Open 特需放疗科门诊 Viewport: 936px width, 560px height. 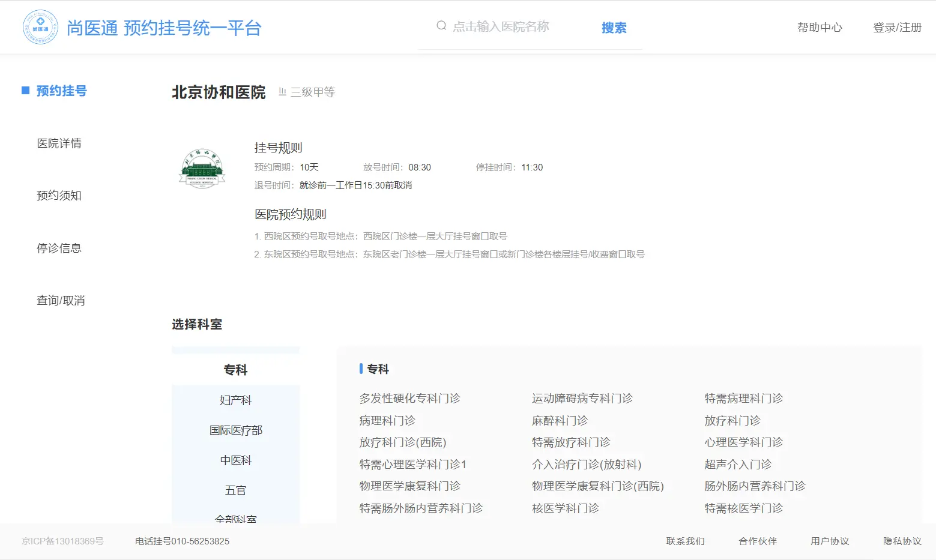[x=571, y=442]
